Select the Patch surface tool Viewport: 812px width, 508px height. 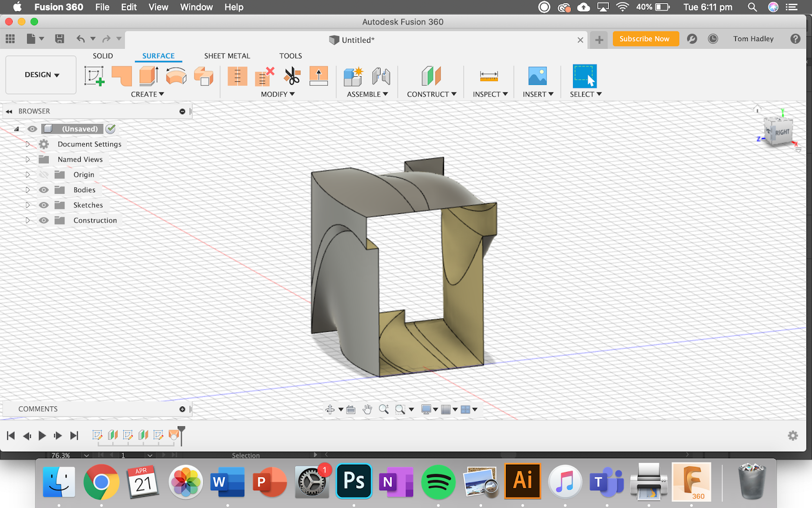point(122,76)
